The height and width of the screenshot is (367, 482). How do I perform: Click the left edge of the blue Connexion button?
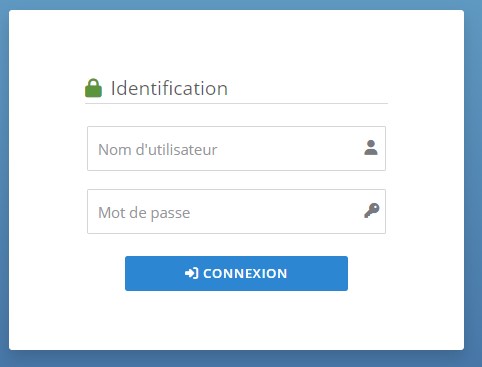point(128,273)
